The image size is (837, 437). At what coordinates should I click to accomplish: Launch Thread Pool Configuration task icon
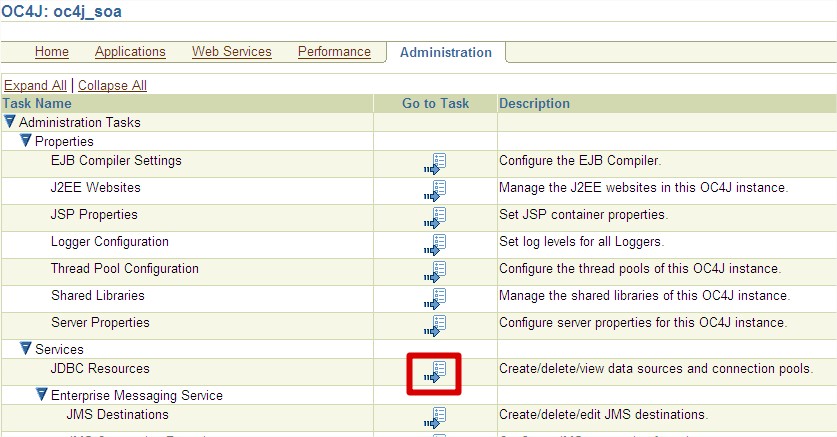[435, 272]
